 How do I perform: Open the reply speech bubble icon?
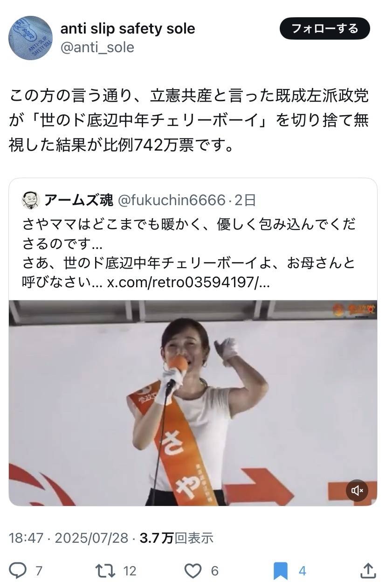click(x=18, y=570)
